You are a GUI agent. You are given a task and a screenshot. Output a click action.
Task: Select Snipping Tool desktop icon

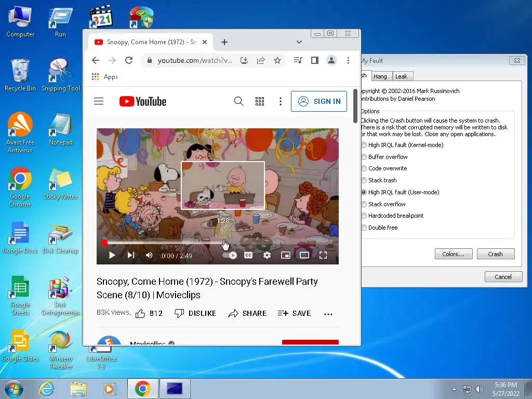[x=60, y=75]
